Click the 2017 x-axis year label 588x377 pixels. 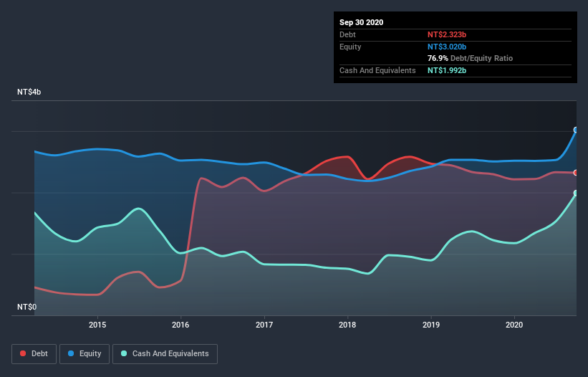coord(264,325)
